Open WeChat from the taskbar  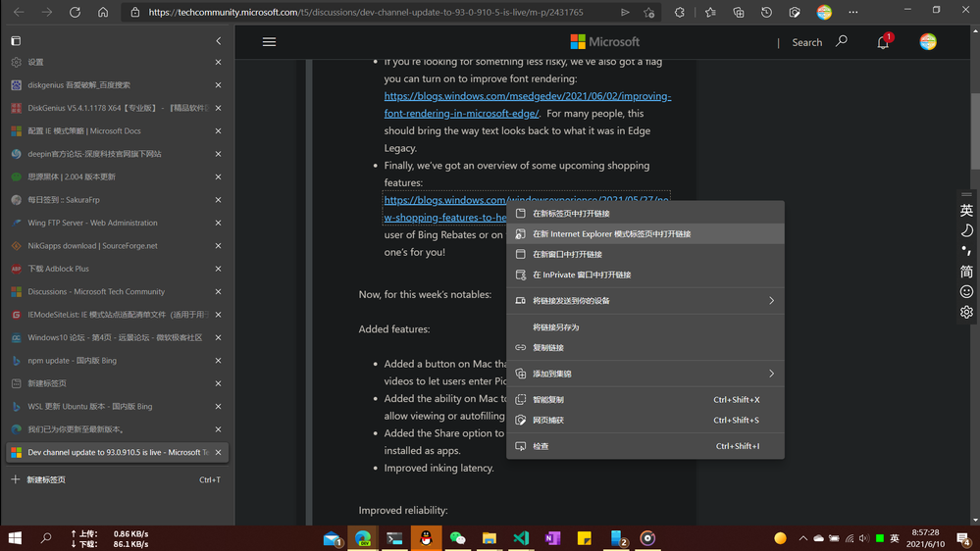pyautogui.click(x=457, y=538)
